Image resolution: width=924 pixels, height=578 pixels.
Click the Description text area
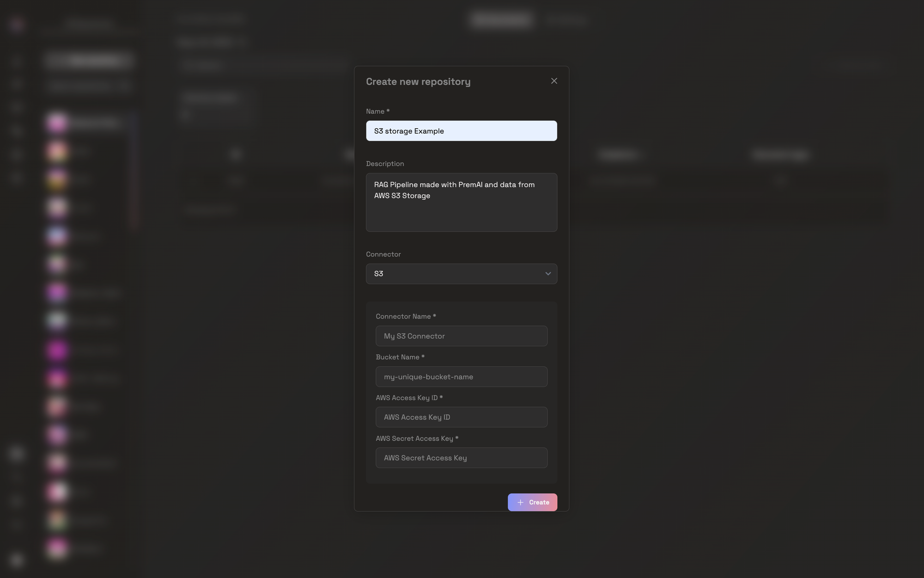click(462, 203)
